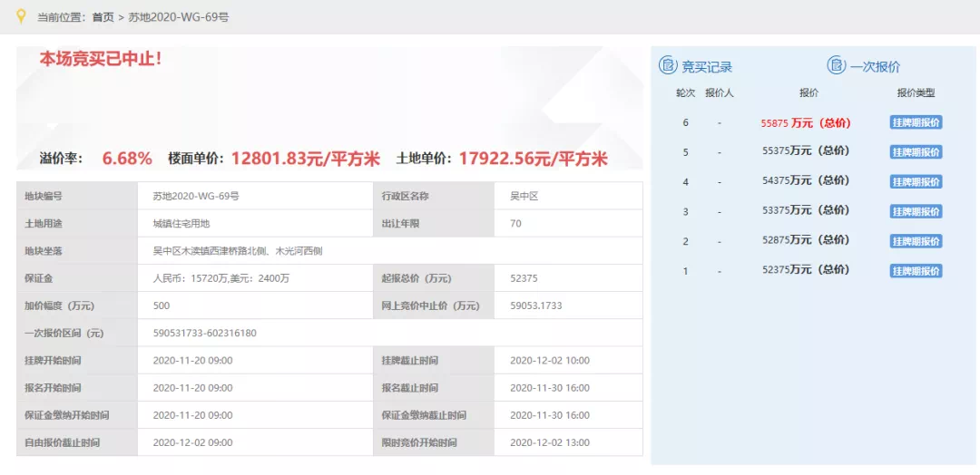The image size is (980, 475).
Task: Click round number 6 in records
Action: click(x=686, y=123)
